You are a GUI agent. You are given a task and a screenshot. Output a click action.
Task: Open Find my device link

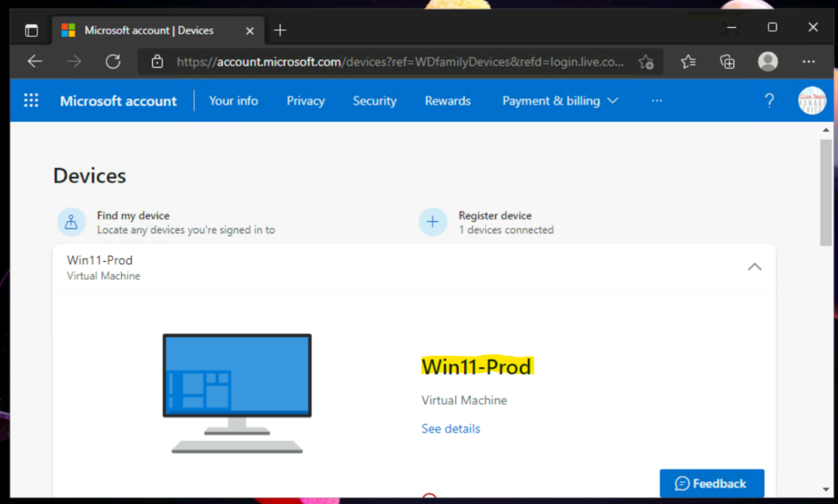coord(133,215)
